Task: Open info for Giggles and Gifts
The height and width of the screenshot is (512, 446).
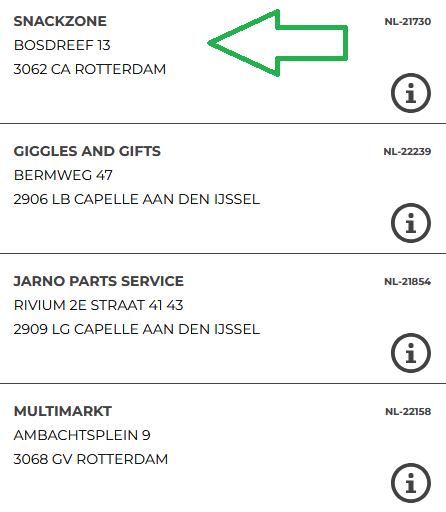Action: click(411, 223)
